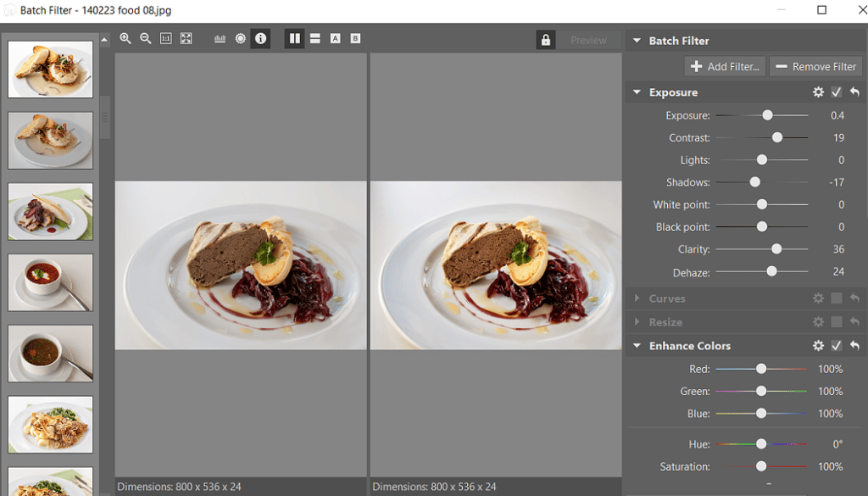868x496 pixels.
Task: Reset the Resize filter arrow
Action: pyautogui.click(x=854, y=321)
